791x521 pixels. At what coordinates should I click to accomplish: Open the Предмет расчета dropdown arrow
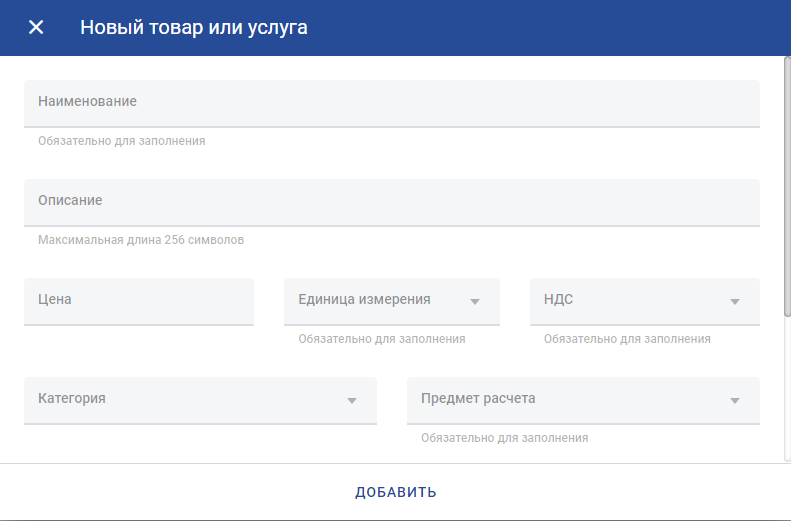tap(734, 400)
